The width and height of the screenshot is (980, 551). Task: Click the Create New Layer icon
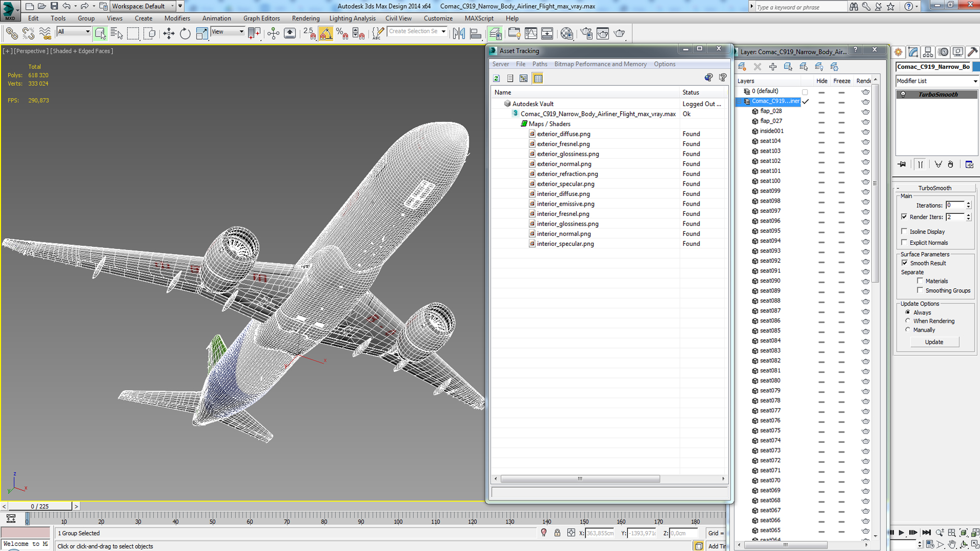[x=742, y=67]
